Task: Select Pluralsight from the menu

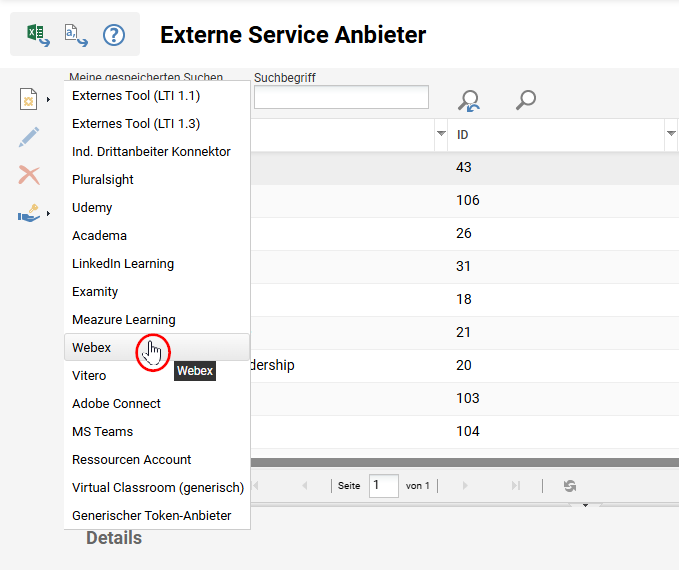Action: click(157, 180)
